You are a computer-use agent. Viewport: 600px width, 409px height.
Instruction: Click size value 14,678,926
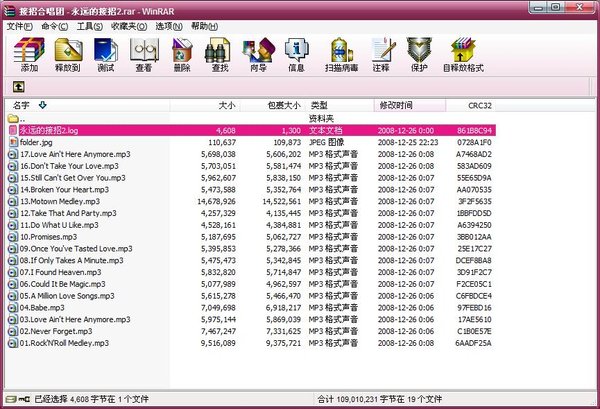(x=217, y=202)
